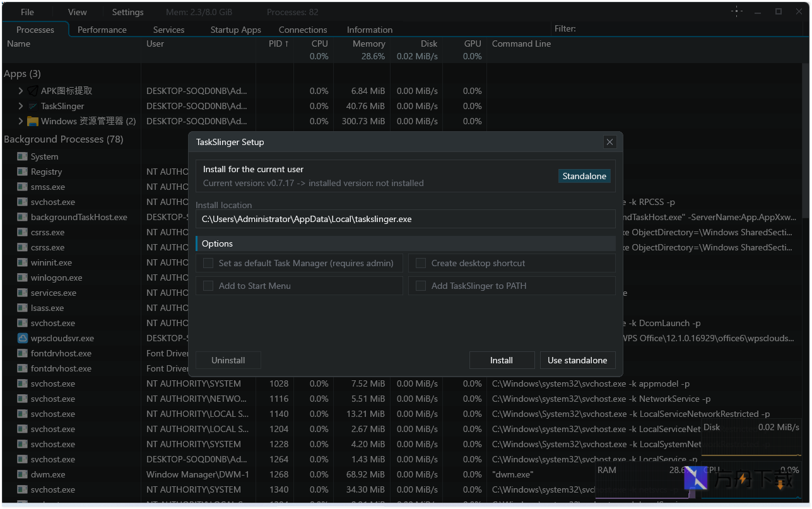Expand the APK图标提取 app row
Viewport: 812px width, 509px height.
(x=21, y=91)
